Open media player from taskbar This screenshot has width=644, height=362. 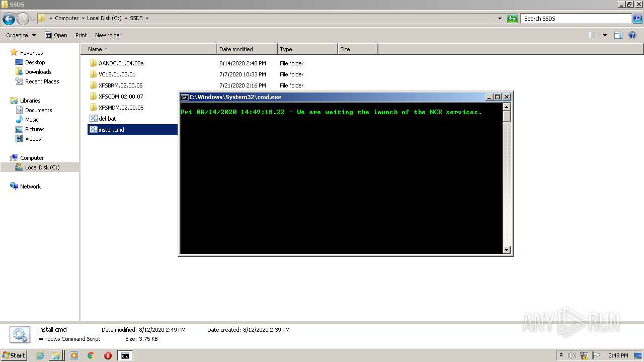tap(74, 355)
